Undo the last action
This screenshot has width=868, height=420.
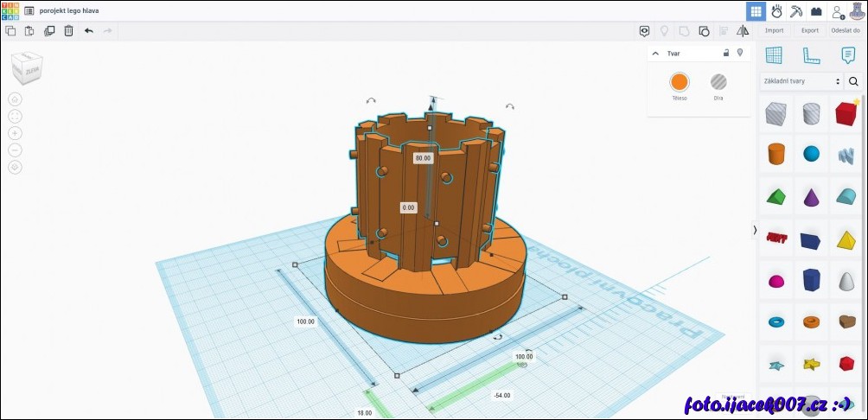[88, 30]
